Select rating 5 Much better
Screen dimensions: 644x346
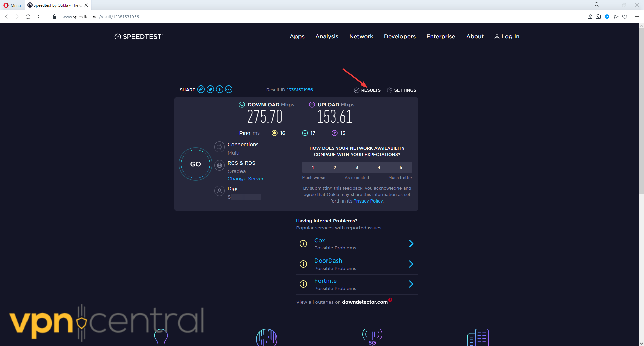pos(401,167)
